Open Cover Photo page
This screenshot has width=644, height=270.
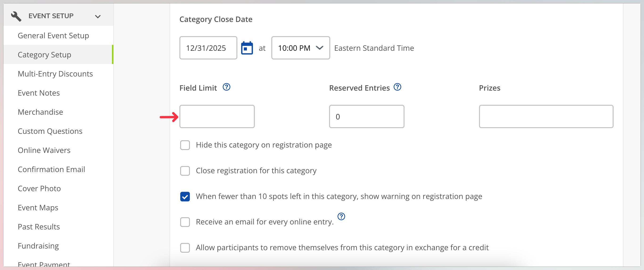point(39,188)
